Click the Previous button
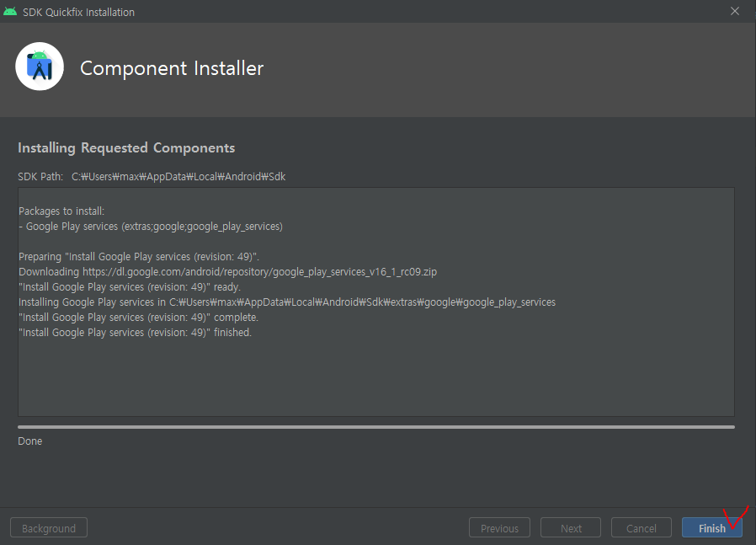 [499, 527]
